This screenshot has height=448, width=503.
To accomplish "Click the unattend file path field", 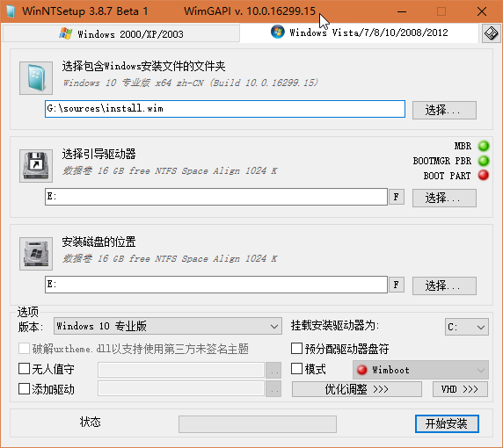I will point(181,370).
